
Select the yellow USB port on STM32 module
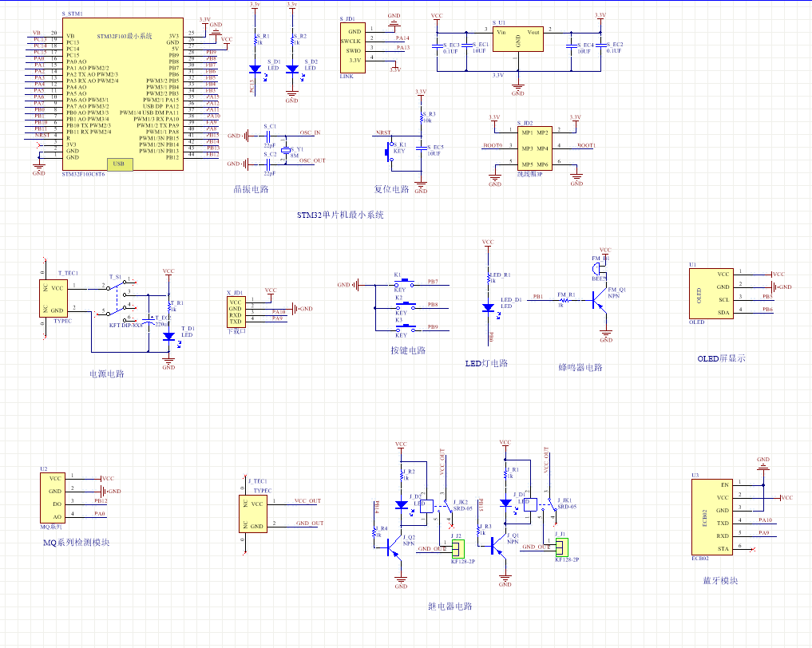click(119, 164)
